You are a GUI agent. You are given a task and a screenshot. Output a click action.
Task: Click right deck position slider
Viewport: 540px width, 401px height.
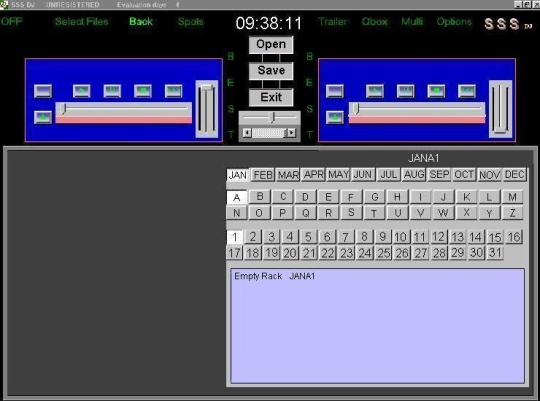click(417, 109)
